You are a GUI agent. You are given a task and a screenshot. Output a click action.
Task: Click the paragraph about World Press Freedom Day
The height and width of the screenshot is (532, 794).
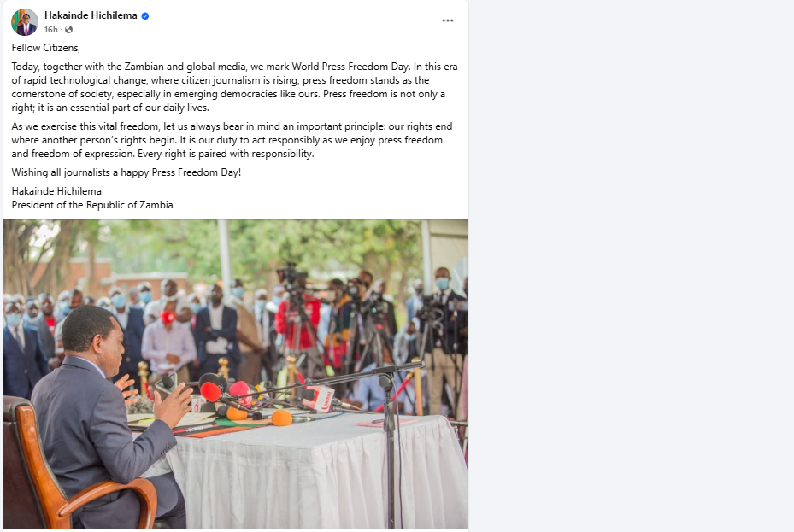coord(234,87)
